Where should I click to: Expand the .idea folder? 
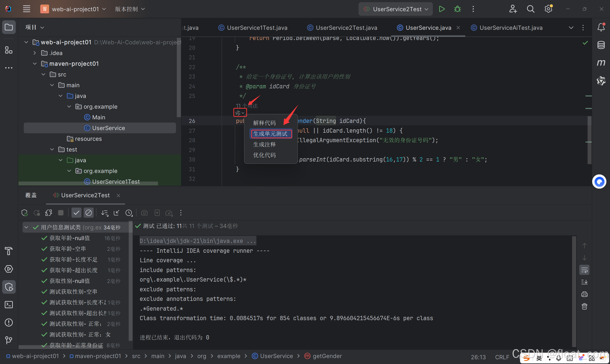coord(35,53)
